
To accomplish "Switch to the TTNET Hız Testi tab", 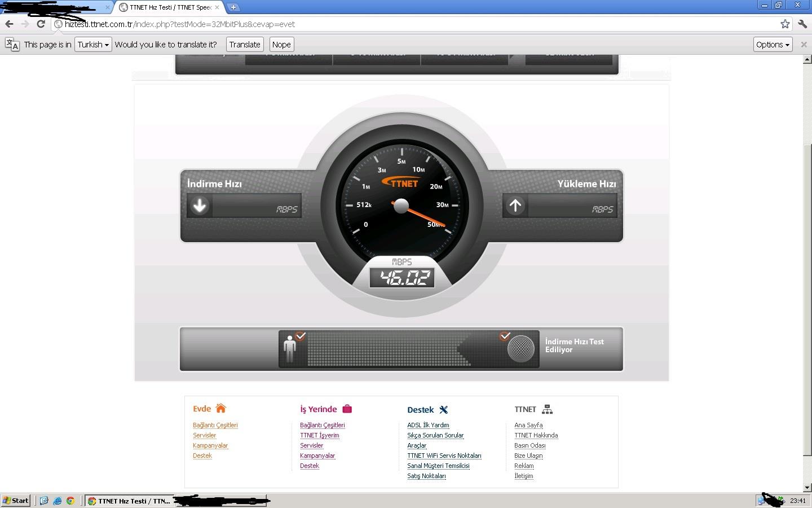I will 170,7.
